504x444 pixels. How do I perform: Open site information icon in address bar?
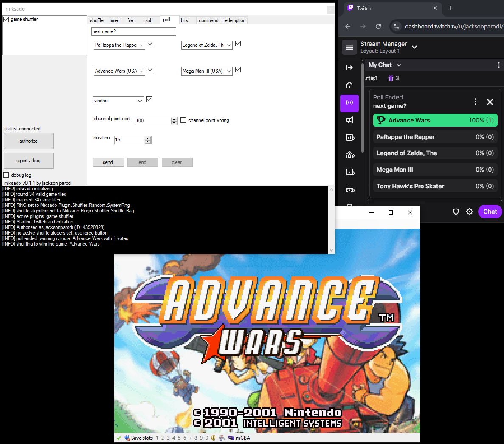[397, 26]
